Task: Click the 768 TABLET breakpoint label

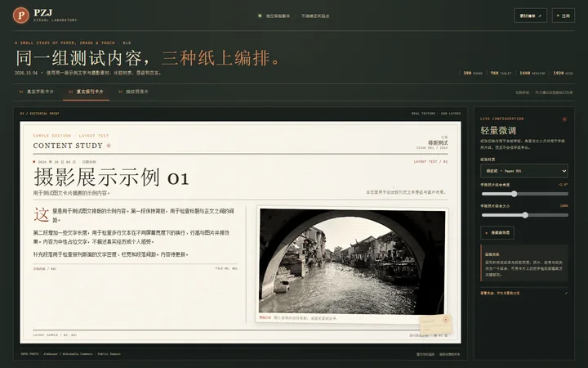Action: point(501,73)
